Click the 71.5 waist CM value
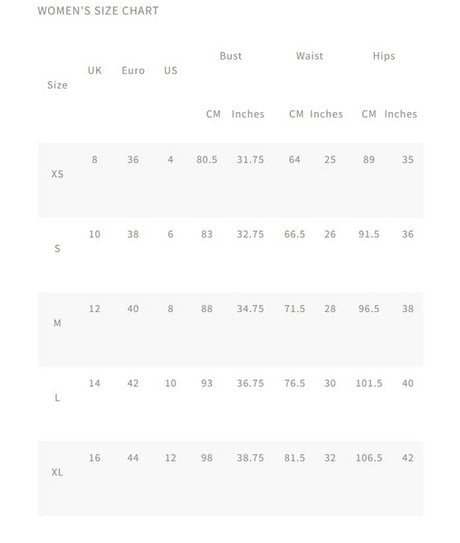Viewport: 460px width, 543px height. 295,309
